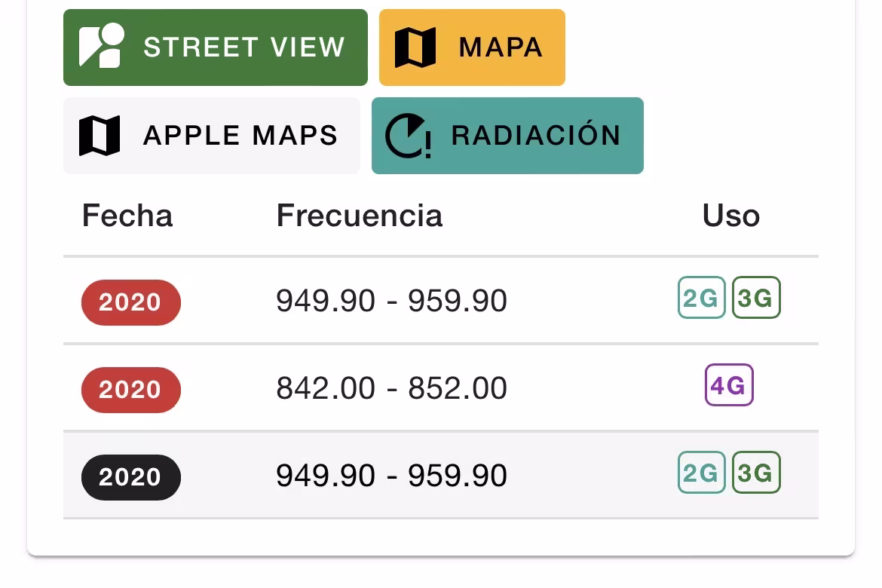The height and width of the screenshot is (588, 882).
Task: Sort by the Fecha column header
Action: coord(127,216)
